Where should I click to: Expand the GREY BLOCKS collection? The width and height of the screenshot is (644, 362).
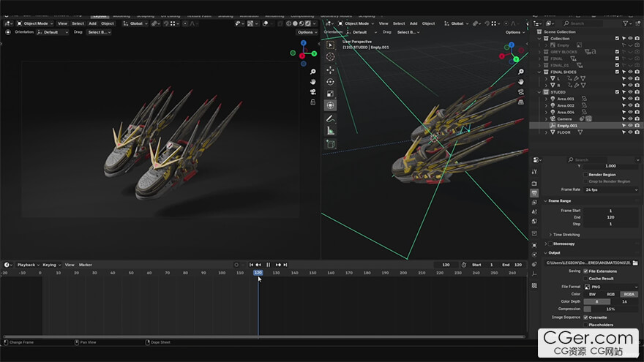539,52
